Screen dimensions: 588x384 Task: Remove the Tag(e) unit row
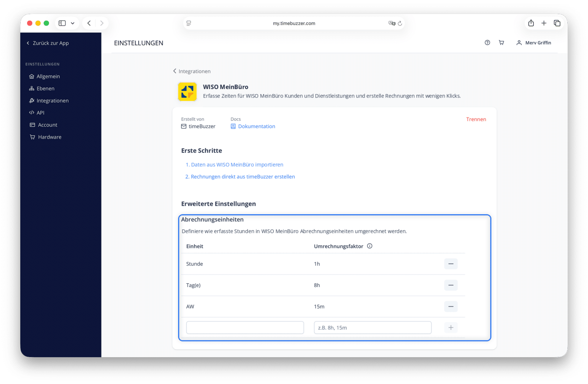(x=451, y=285)
